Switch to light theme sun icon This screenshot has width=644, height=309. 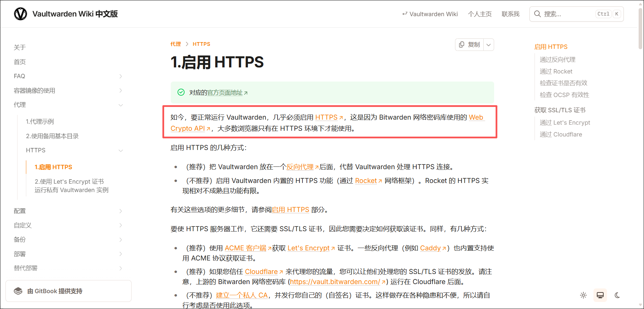pyautogui.click(x=583, y=295)
